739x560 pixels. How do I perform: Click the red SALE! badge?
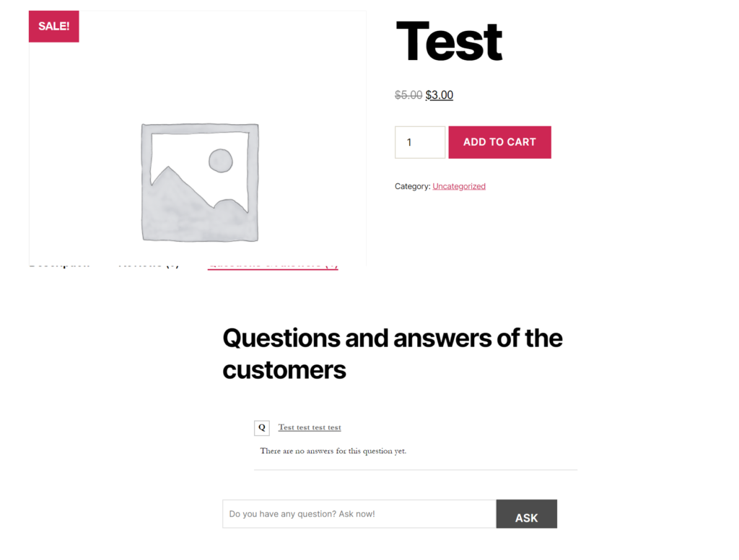53,27
